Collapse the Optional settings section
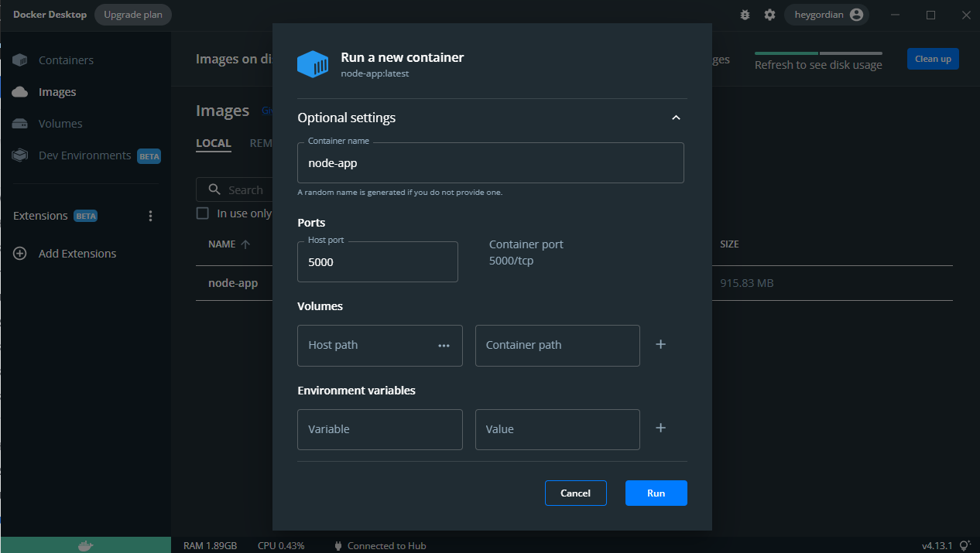 coord(676,118)
